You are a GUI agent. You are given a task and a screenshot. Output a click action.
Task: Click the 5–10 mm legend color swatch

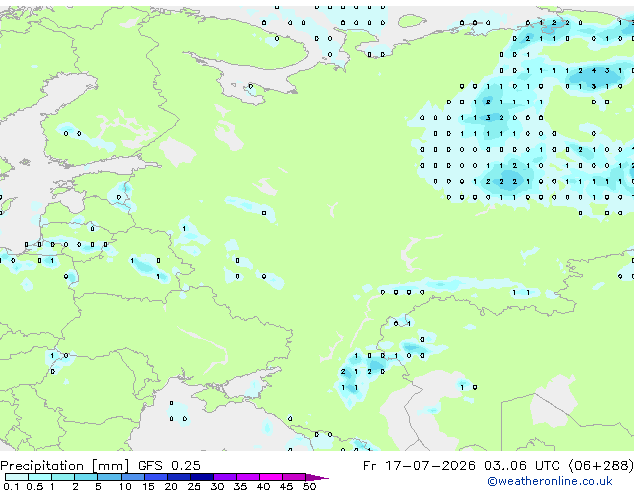point(110,477)
